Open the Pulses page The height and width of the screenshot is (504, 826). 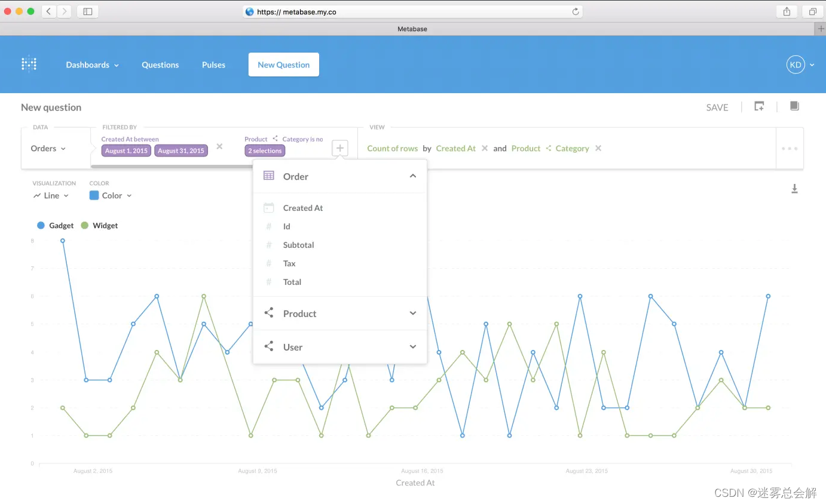pos(213,64)
